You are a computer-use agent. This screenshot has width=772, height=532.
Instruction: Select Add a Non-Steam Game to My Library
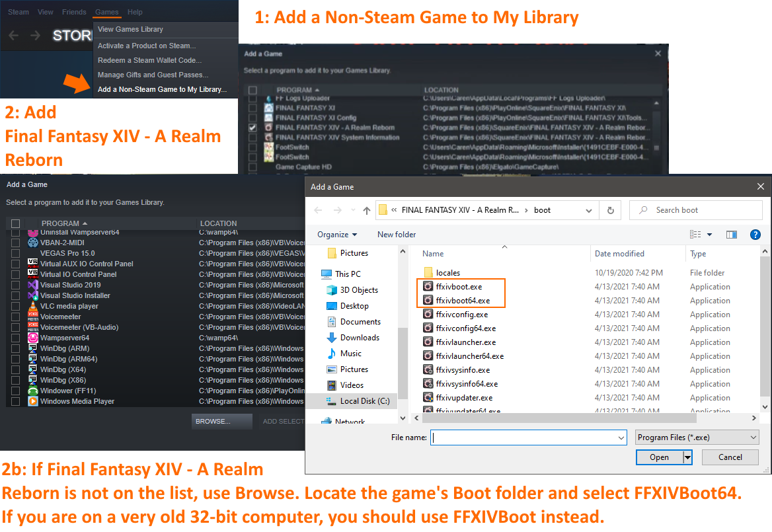pyautogui.click(x=162, y=90)
